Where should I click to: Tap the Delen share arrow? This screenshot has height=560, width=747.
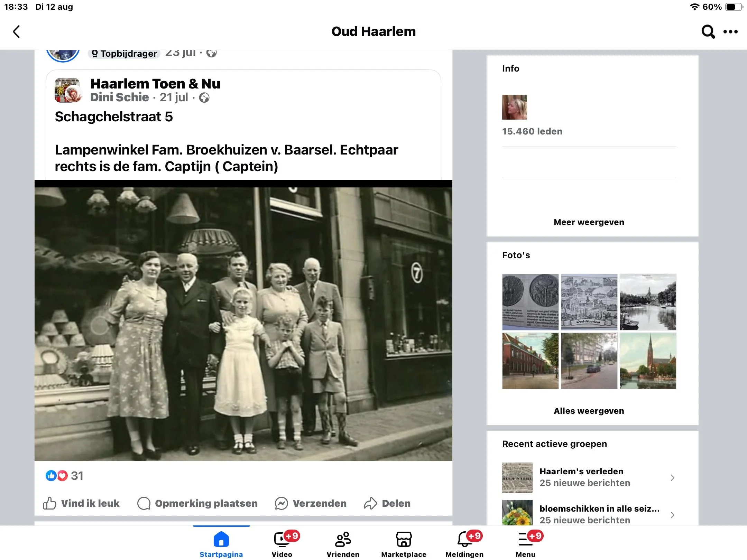tap(370, 503)
